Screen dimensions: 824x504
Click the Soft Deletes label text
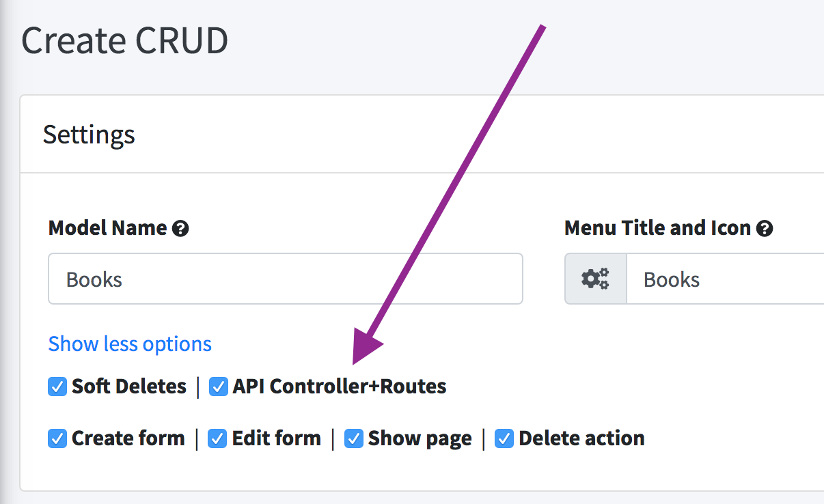(x=129, y=387)
